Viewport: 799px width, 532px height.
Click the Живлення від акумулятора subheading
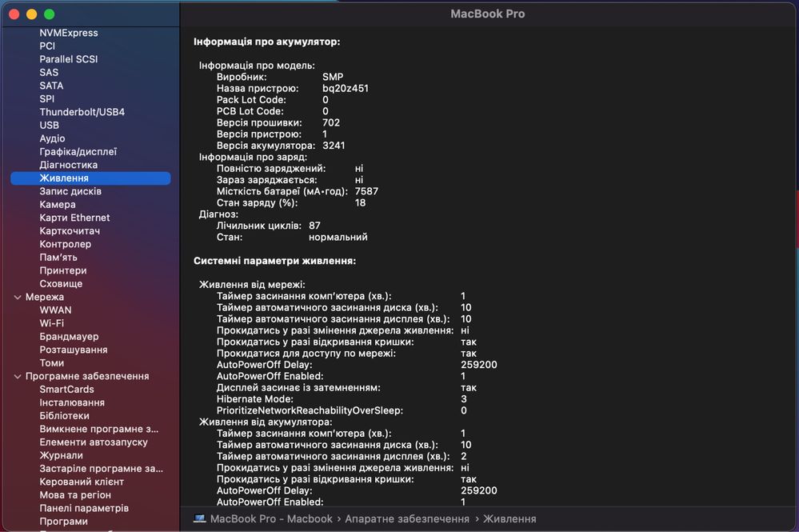pyautogui.click(x=266, y=422)
